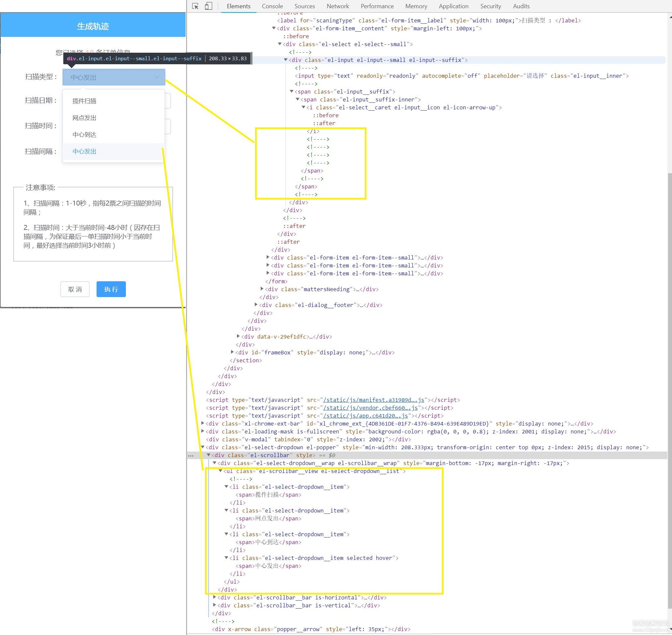The image size is (672, 635).
Task: Open the Network tab
Action: click(x=338, y=6)
